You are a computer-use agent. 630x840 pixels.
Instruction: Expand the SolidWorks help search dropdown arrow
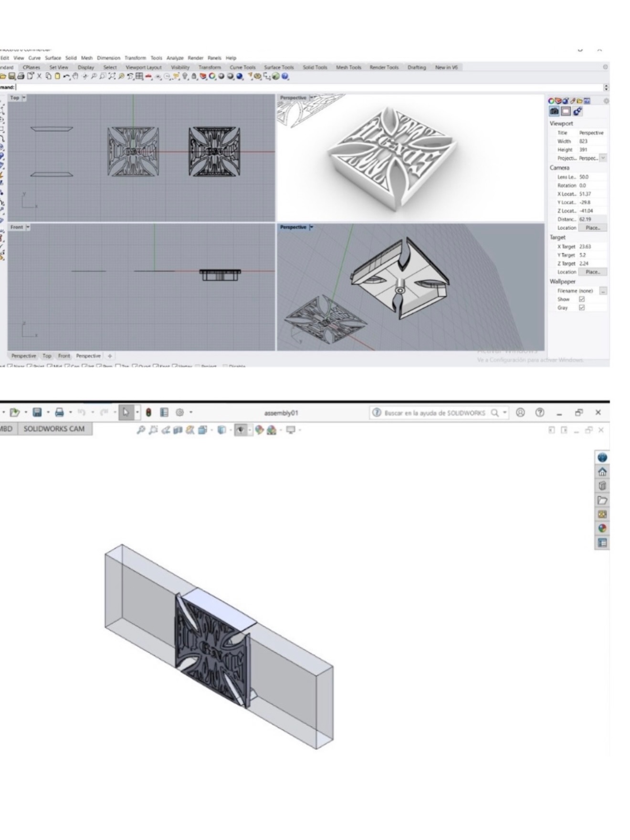(x=504, y=412)
